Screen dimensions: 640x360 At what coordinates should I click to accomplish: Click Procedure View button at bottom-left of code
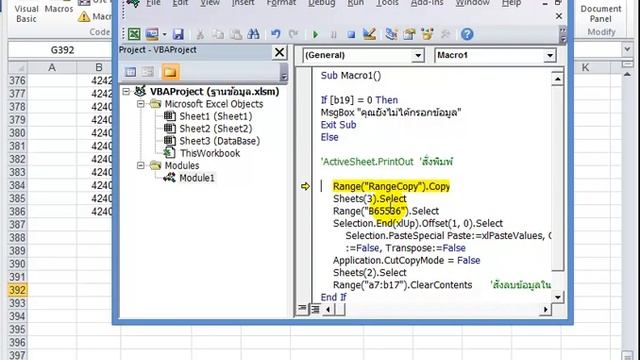pos(302,309)
